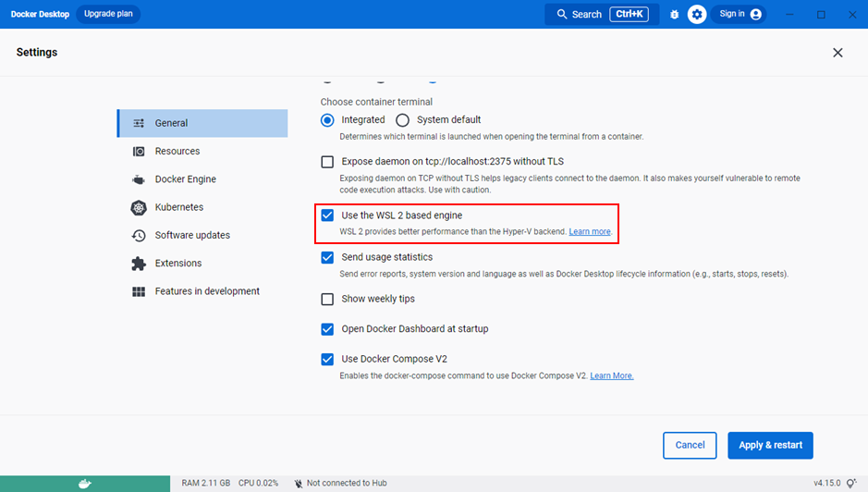Viewport: 868px width, 492px height.
Task: Click the Sign in button
Action: click(x=739, y=15)
